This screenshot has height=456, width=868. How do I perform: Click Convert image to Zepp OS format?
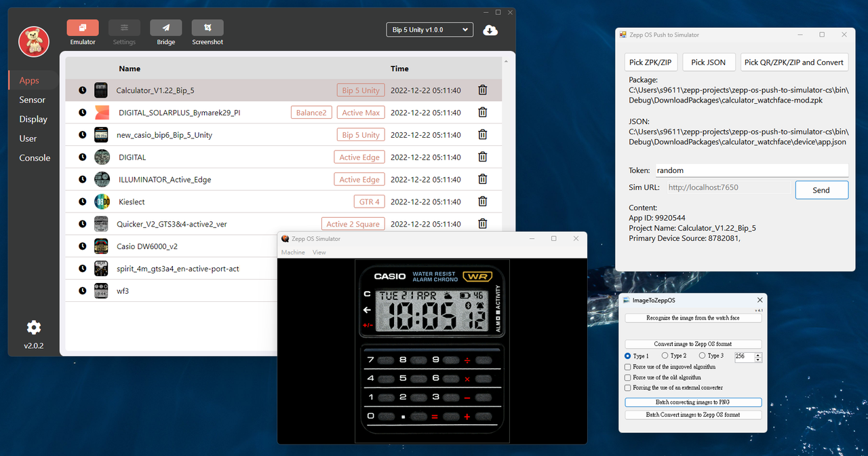coord(693,344)
